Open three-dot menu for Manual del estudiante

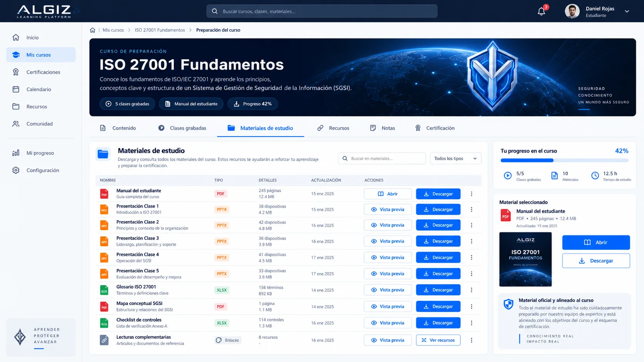tap(471, 194)
